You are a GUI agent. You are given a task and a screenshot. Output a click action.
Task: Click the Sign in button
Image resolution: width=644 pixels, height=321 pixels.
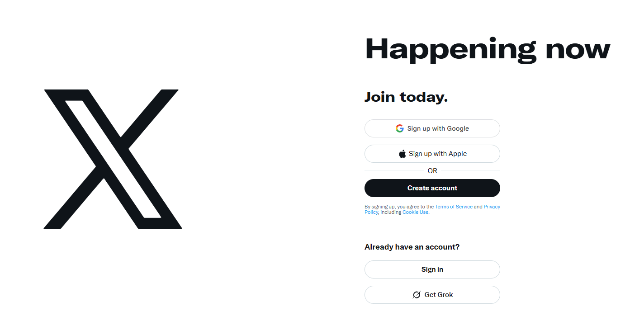click(432, 269)
